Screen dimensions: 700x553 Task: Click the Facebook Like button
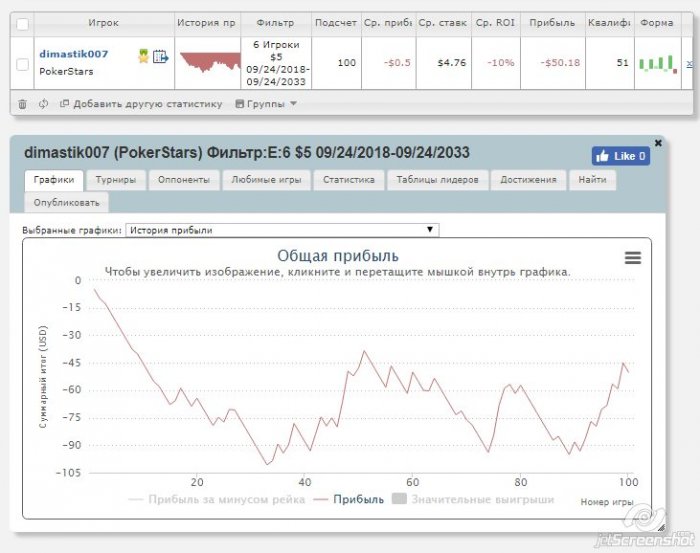click(621, 156)
